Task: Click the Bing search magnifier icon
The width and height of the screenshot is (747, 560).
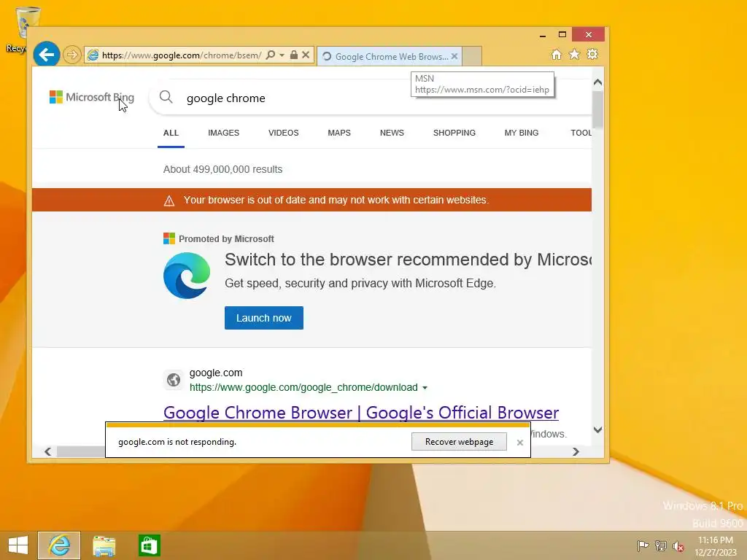Action: point(166,97)
